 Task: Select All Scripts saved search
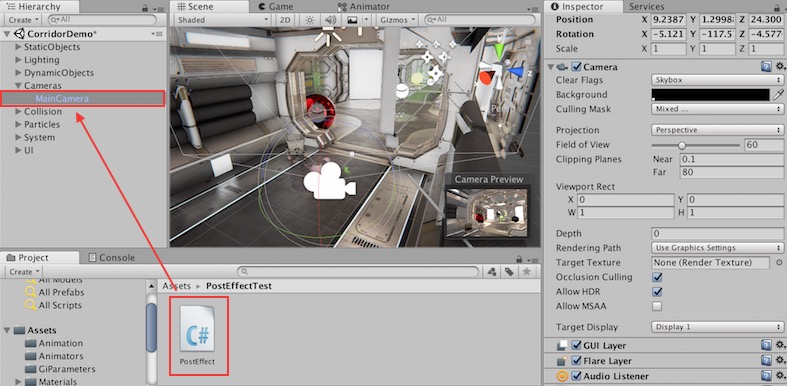pyautogui.click(x=54, y=305)
